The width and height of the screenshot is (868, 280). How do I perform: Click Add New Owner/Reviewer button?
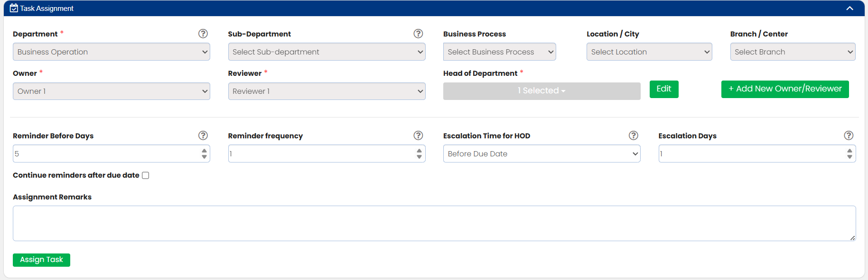pos(785,89)
